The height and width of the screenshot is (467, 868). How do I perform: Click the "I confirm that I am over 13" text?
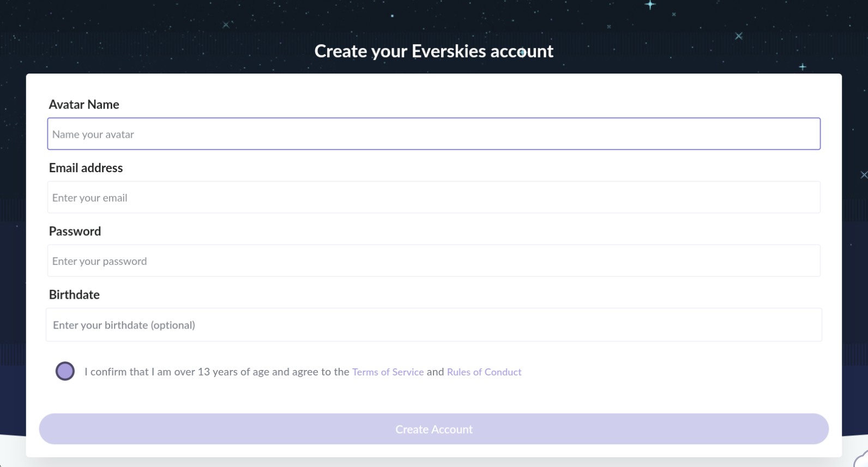216,372
